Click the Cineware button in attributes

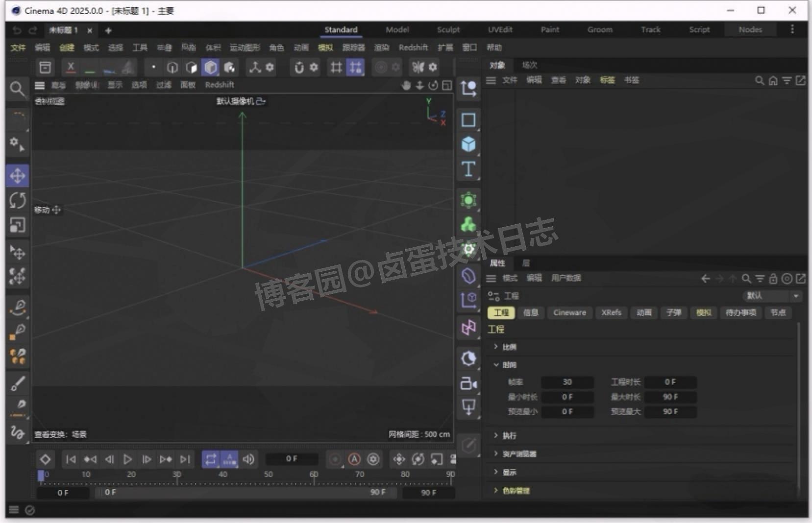[569, 312]
